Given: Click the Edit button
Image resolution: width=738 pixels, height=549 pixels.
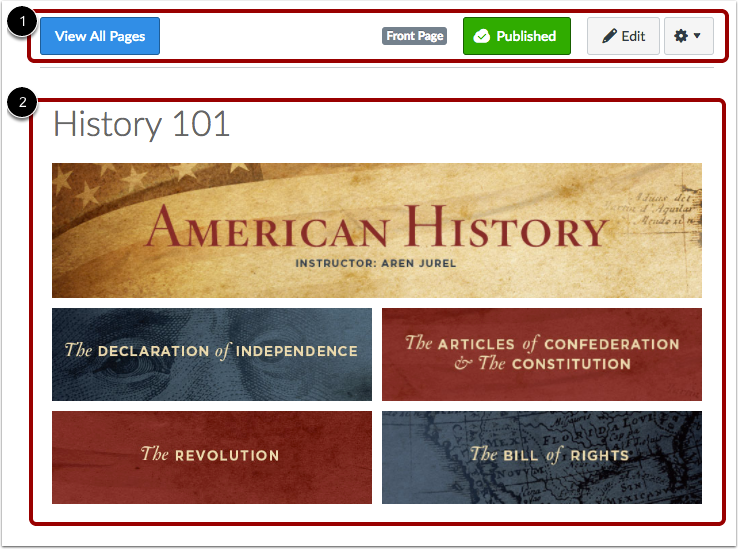Looking at the screenshot, I should [x=623, y=36].
